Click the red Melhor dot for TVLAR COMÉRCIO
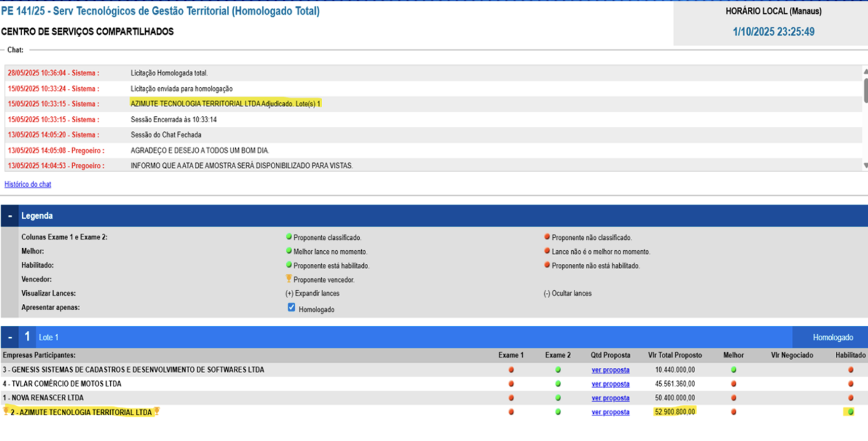868x441 pixels. [734, 384]
